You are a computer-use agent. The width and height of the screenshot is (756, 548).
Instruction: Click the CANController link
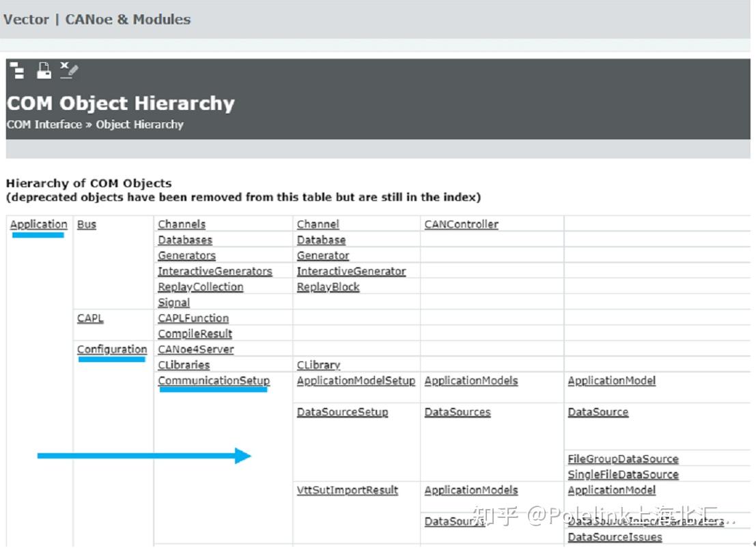click(x=462, y=224)
